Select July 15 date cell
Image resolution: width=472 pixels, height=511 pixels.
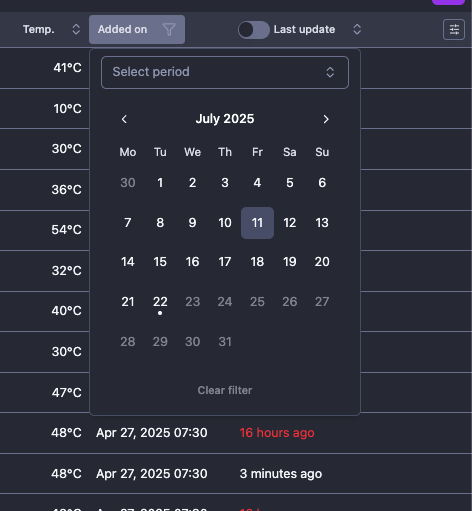(160, 262)
